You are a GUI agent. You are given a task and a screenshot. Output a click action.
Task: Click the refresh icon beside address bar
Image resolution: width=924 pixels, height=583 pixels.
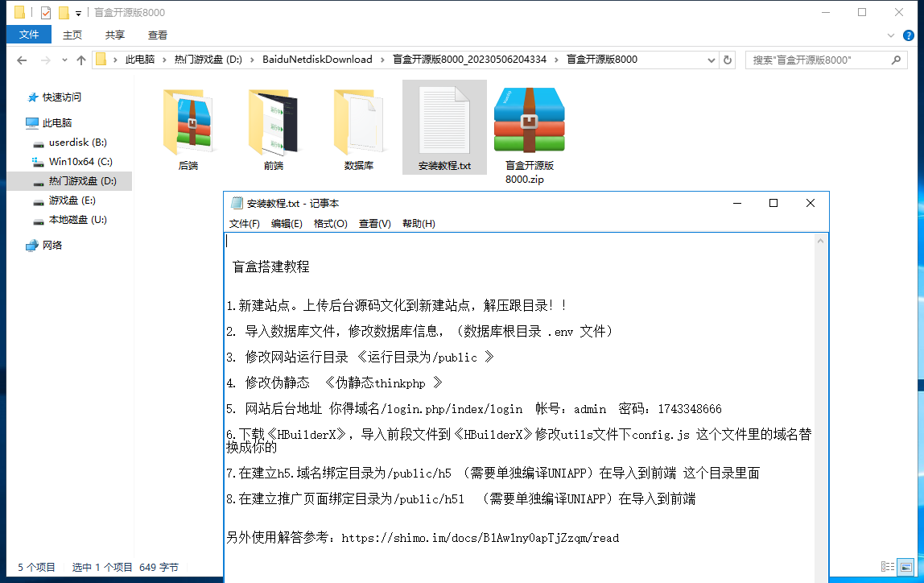pos(728,60)
